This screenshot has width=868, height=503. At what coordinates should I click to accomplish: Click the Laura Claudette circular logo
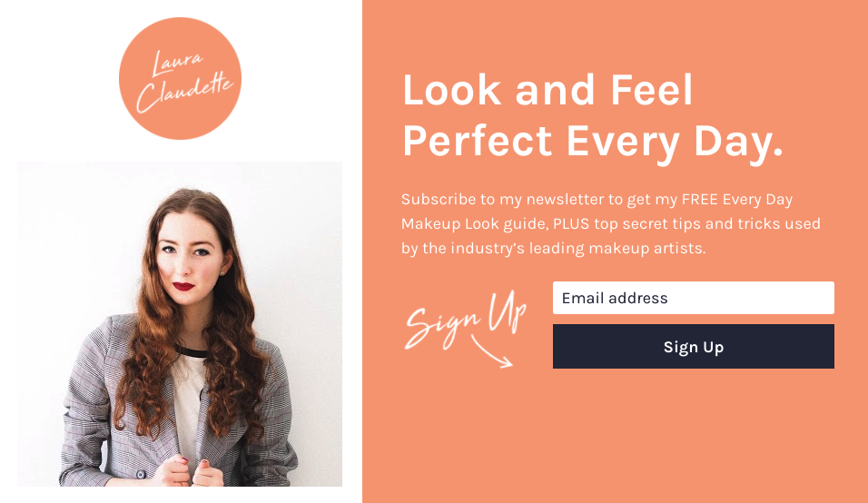pyautogui.click(x=180, y=79)
